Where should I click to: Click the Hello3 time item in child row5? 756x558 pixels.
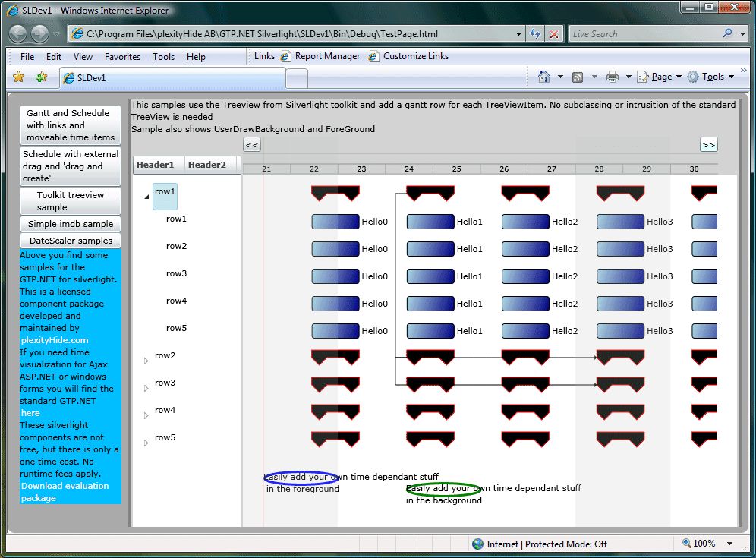(621, 331)
